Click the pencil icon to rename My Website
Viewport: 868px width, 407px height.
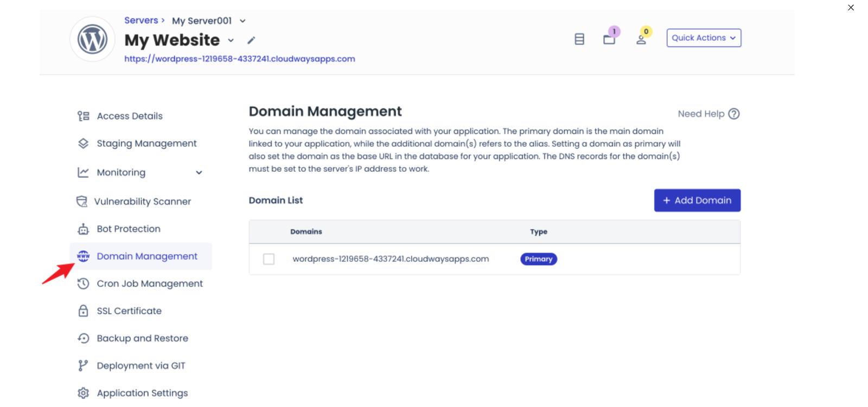251,40
